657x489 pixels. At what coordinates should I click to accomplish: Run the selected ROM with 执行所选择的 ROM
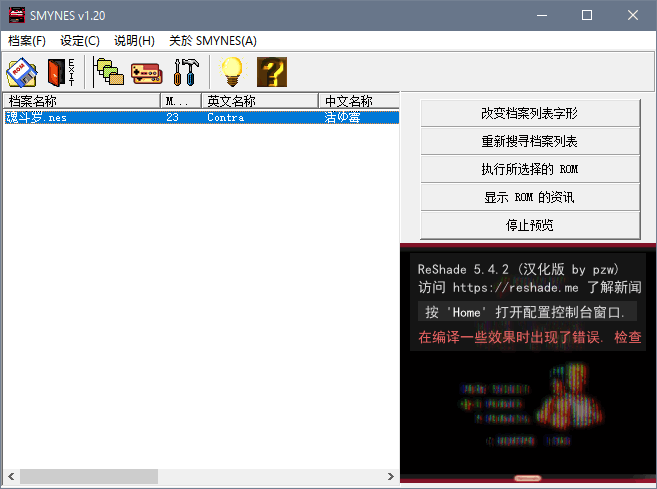pos(529,169)
